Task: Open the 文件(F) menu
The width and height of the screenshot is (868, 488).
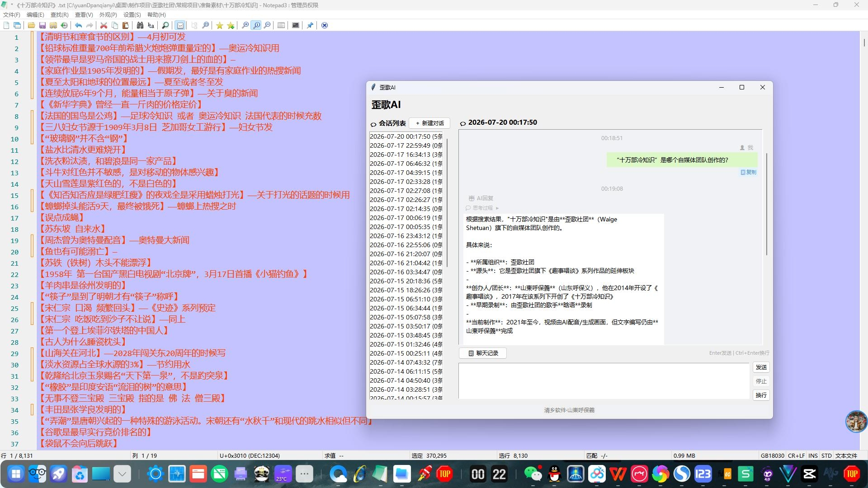Action: [12, 15]
